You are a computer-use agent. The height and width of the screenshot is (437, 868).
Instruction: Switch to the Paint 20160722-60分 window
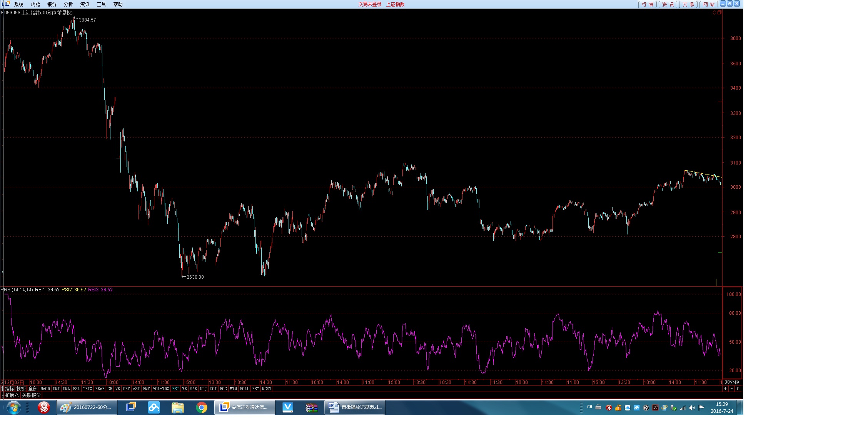click(87, 407)
